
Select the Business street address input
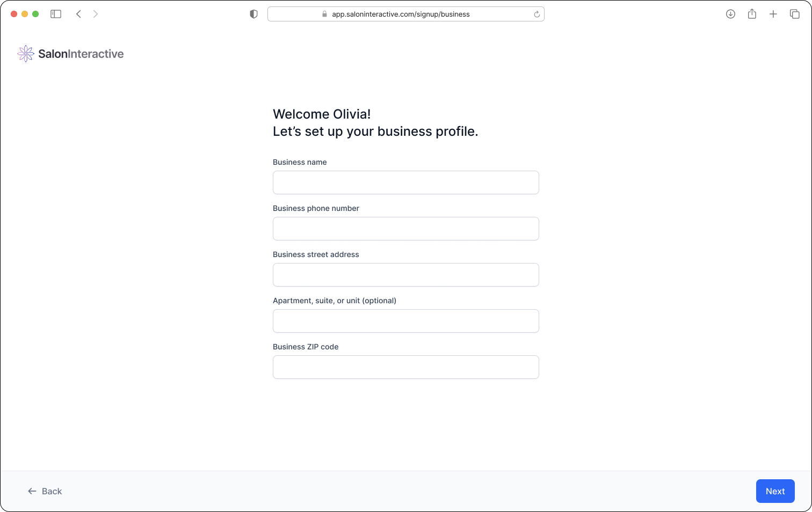[406, 275]
